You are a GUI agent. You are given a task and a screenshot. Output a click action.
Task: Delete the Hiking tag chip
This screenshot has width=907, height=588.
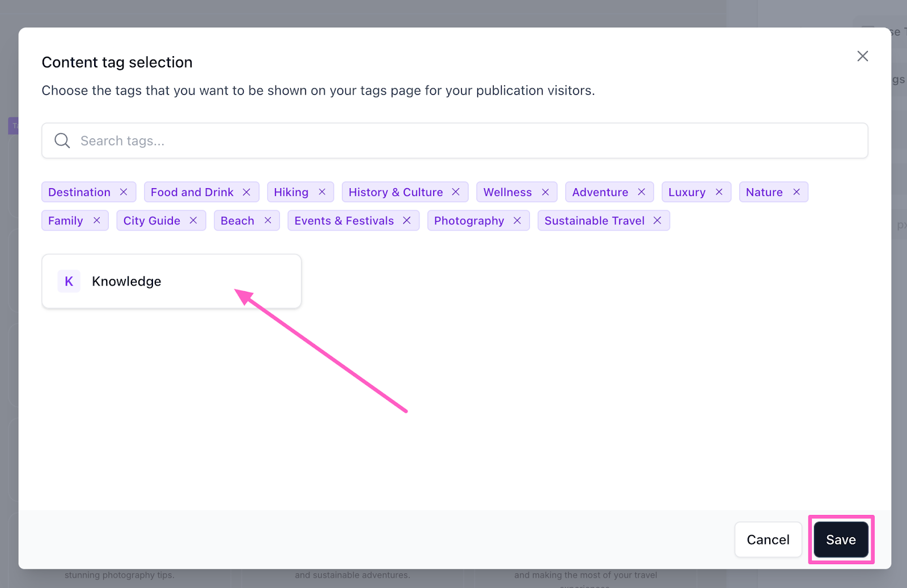322,192
